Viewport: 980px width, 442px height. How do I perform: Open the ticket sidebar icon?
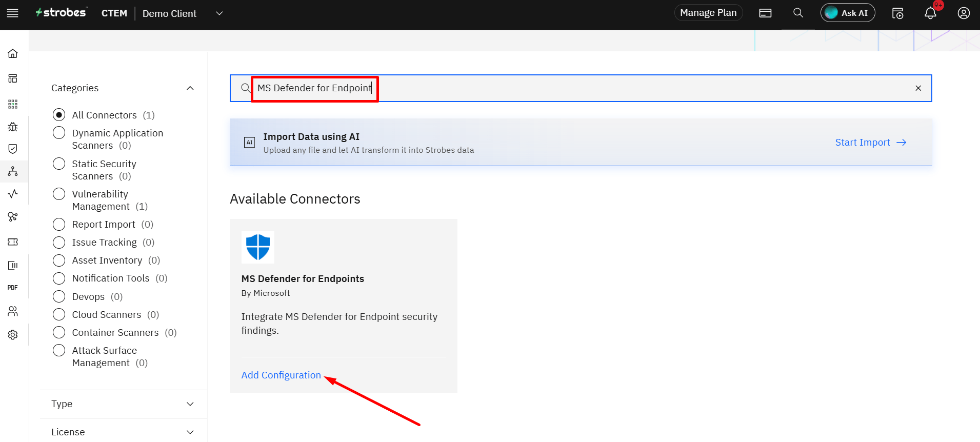(13, 242)
